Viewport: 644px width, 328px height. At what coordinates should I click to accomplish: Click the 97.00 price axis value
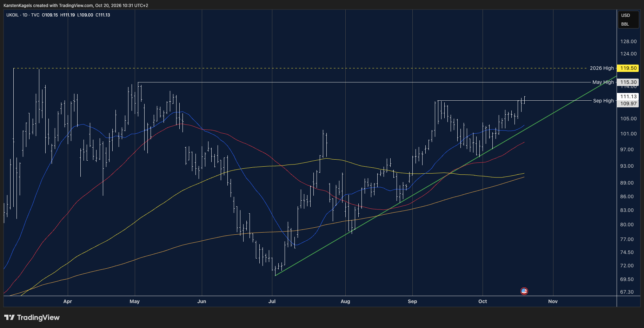point(627,149)
